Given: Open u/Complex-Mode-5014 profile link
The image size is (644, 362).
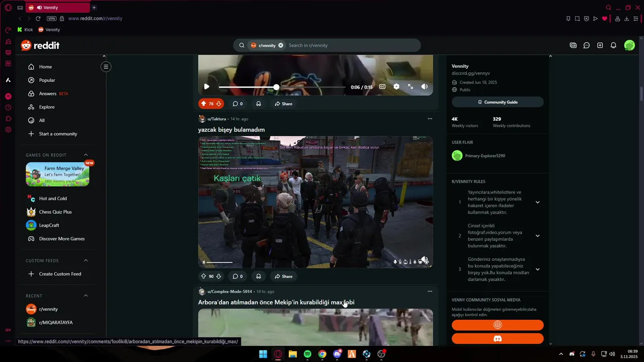Looking at the screenshot, I should click(230, 292).
